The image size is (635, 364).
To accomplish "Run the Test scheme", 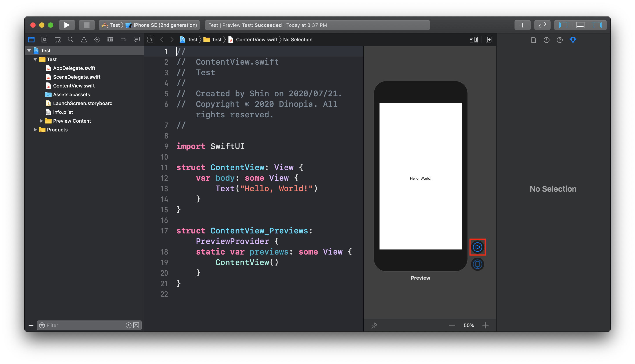I will click(x=67, y=25).
